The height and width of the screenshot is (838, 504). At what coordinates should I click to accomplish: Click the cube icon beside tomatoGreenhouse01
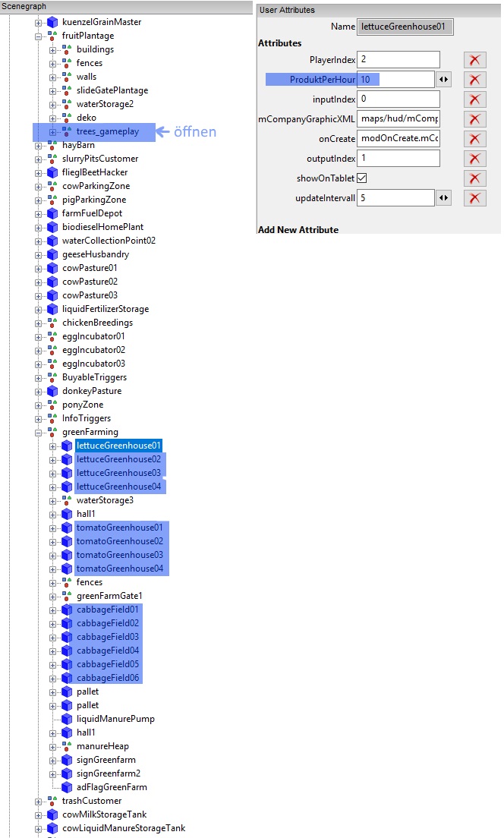(67, 528)
